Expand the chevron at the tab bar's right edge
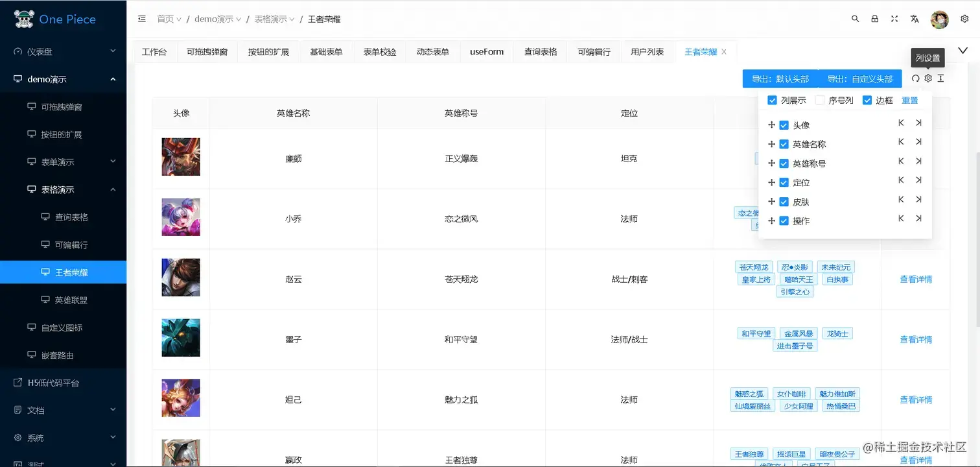 pos(962,49)
